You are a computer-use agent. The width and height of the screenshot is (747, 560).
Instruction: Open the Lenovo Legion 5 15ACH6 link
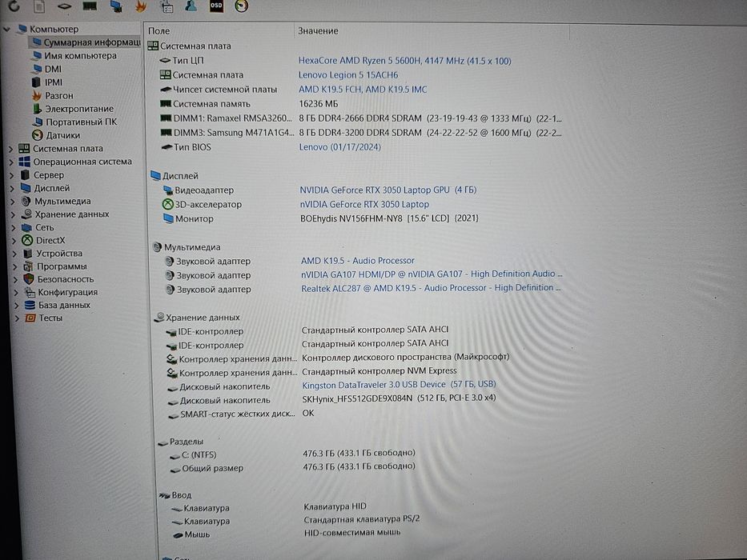(347, 74)
